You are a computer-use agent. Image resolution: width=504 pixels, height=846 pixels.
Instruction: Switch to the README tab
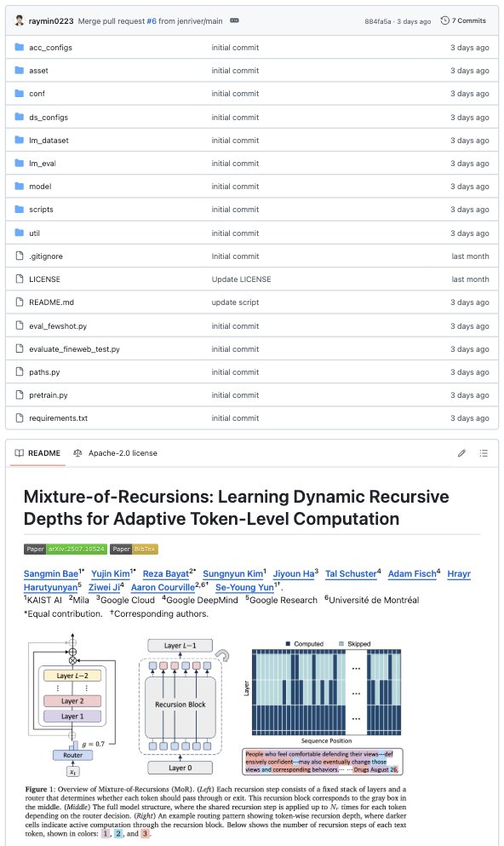point(37,453)
